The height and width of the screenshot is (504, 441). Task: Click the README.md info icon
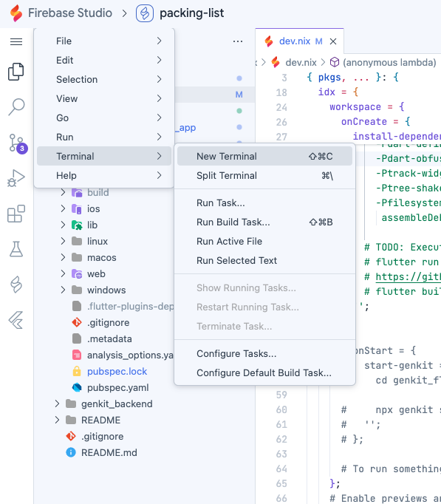coord(71,452)
